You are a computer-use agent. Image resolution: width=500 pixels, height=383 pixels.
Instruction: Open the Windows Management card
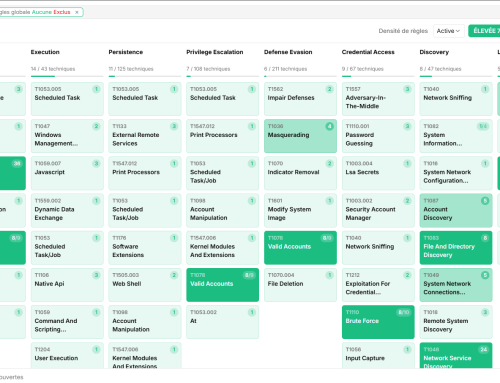coord(67,136)
